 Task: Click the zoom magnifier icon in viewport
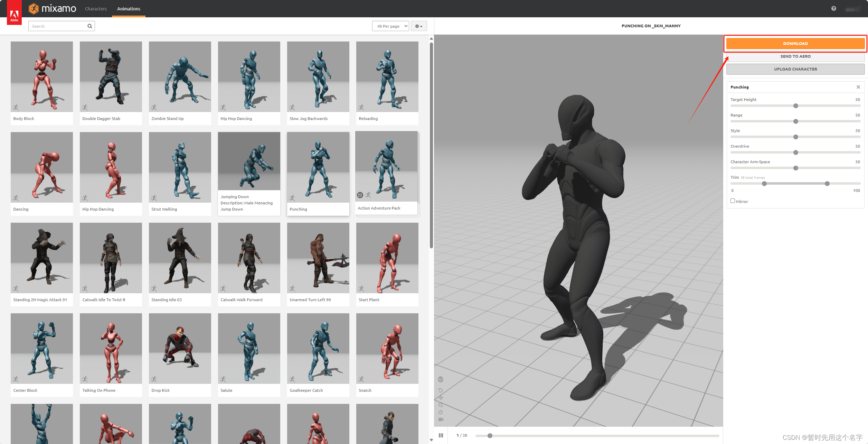tap(441, 405)
